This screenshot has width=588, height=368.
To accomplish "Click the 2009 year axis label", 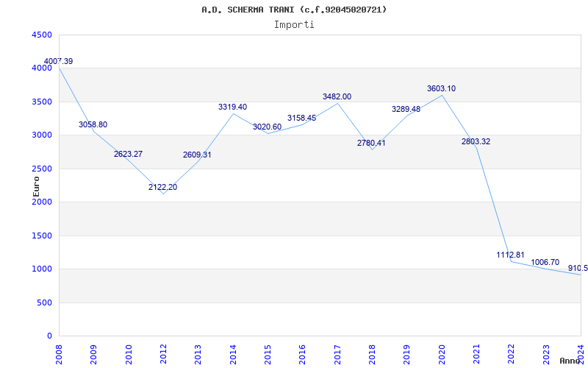I will pyautogui.click(x=93, y=354).
